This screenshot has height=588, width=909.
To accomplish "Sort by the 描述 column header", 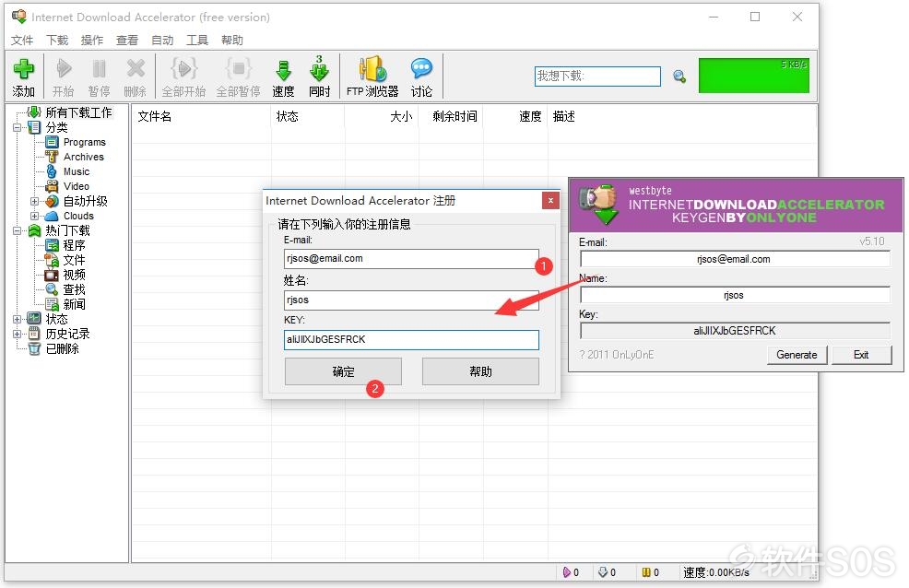I will pyautogui.click(x=682, y=116).
